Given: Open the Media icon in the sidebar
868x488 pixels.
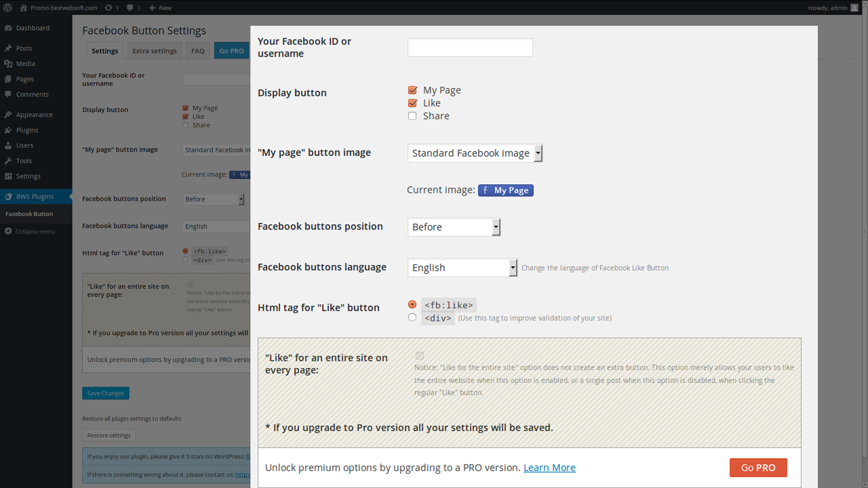Looking at the screenshot, I should point(8,64).
